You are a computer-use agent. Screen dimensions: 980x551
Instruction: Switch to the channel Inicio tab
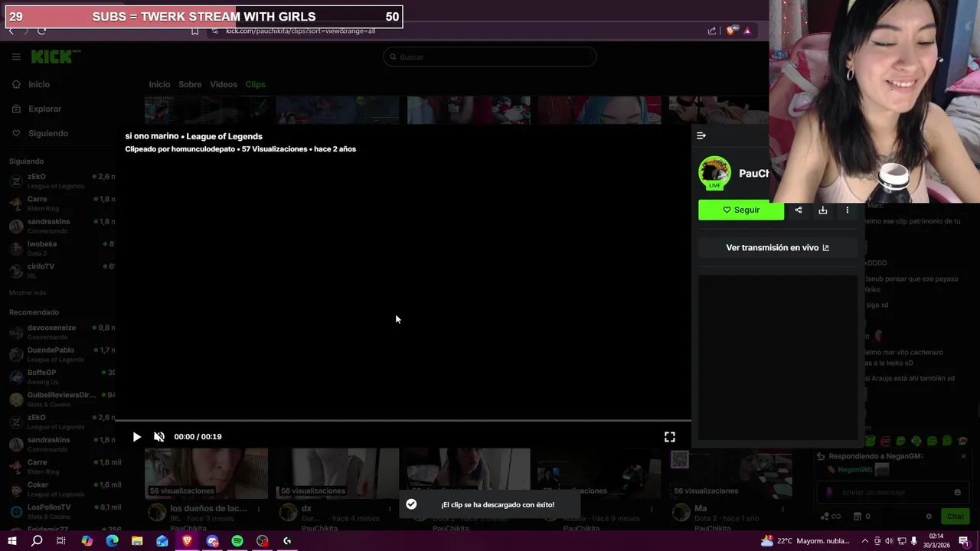coord(159,84)
